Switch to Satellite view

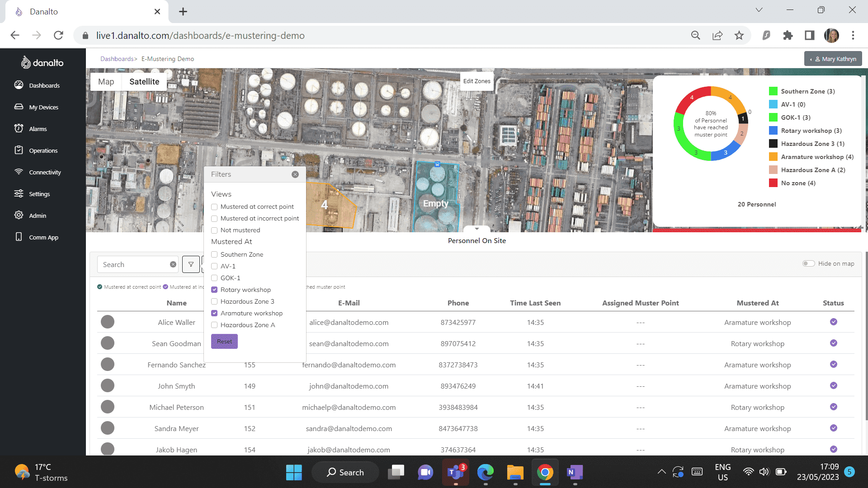tap(144, 82)
